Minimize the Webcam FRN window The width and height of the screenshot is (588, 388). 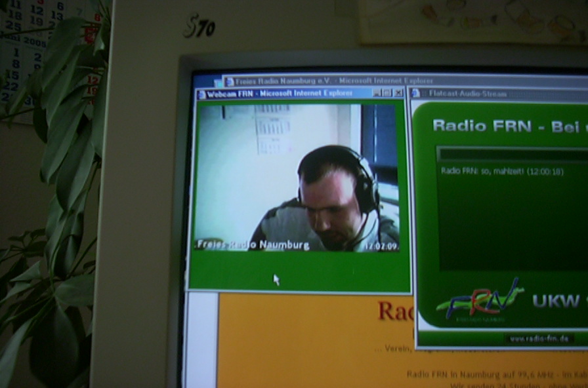(x=377, y=93)
